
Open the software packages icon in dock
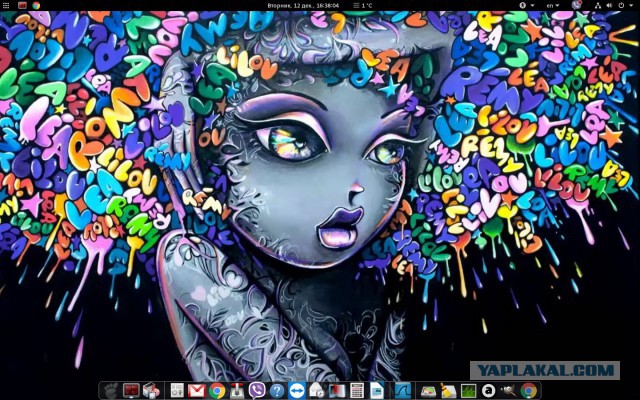[151, 391]
